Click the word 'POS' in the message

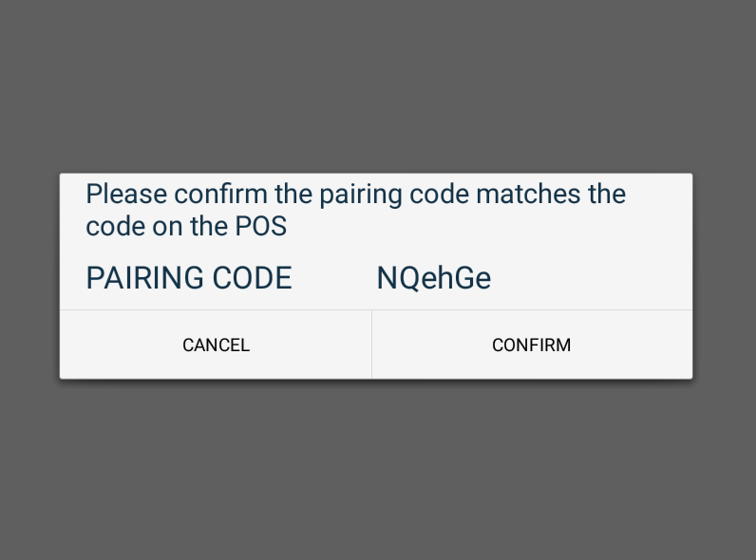(261, 226)
